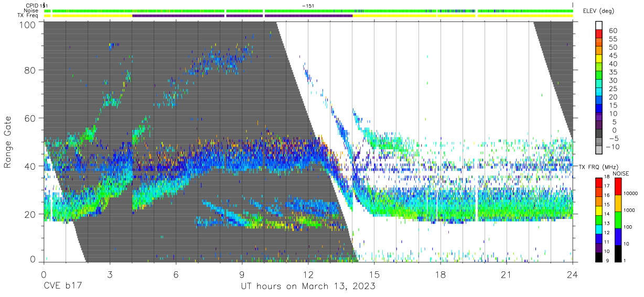Click the '40' tick on Range Gate axis
This screenshot has height=297, width=644.
[x=30, y=166]
